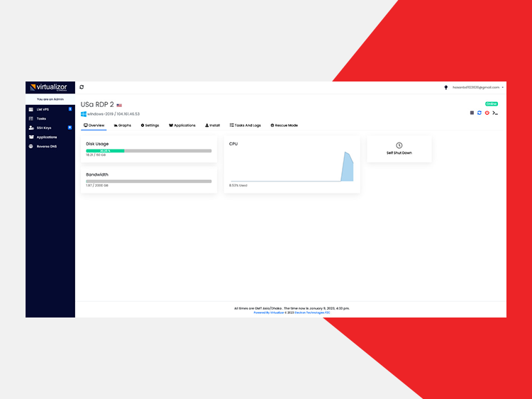Click the SSH Keys count badge
532x399 pixels.
point(70,128)
